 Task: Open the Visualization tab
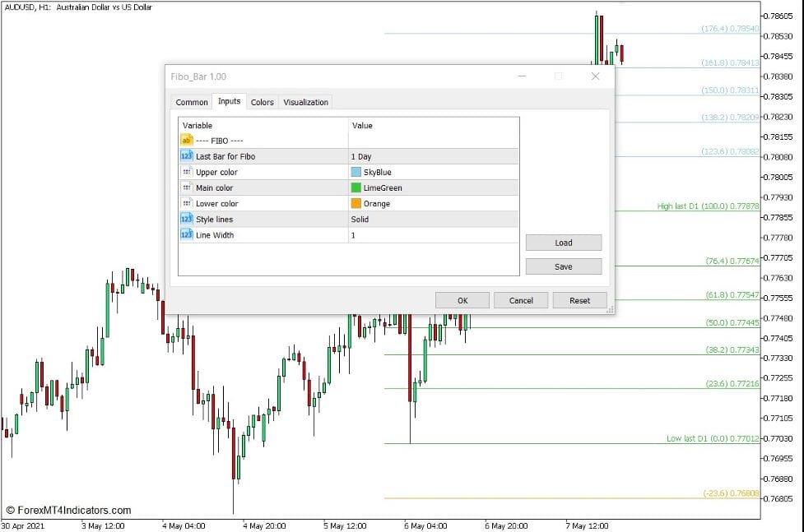tap(305, 102)
